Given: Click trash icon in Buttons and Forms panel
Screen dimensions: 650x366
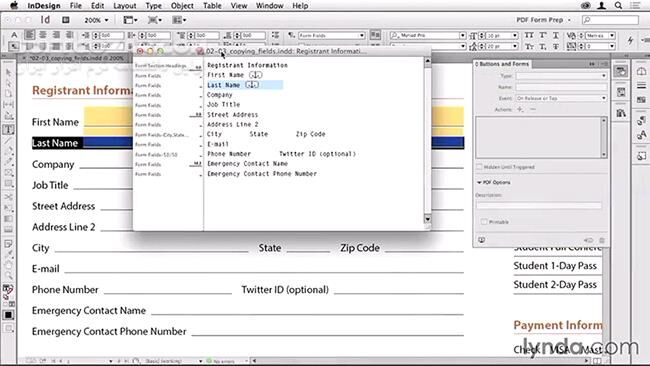Looking at the screenshot, I should coord(602,240).
